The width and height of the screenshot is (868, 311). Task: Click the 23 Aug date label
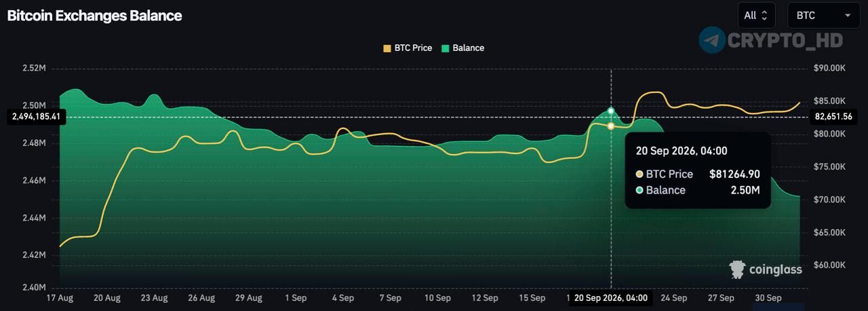point(155,298)
